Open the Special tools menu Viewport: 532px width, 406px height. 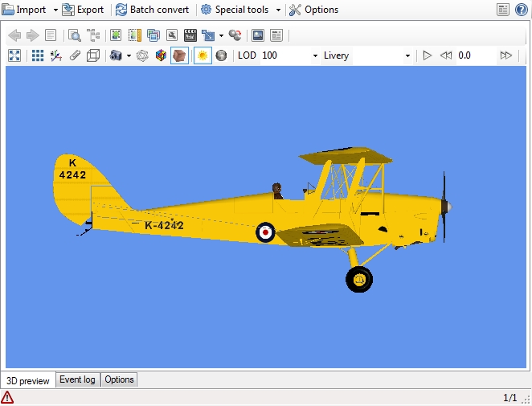(241, 10)
